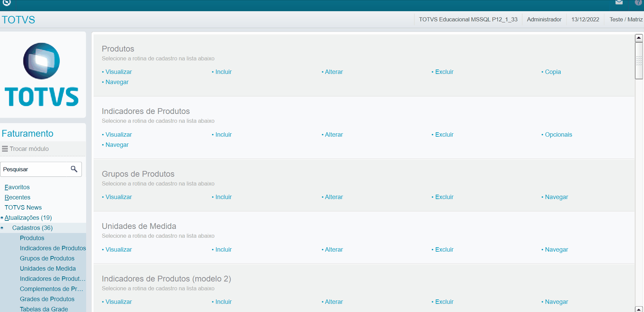Click the TOTVS logo image in sidebar
Screen dimensions: 644x312
click(42, 75)
